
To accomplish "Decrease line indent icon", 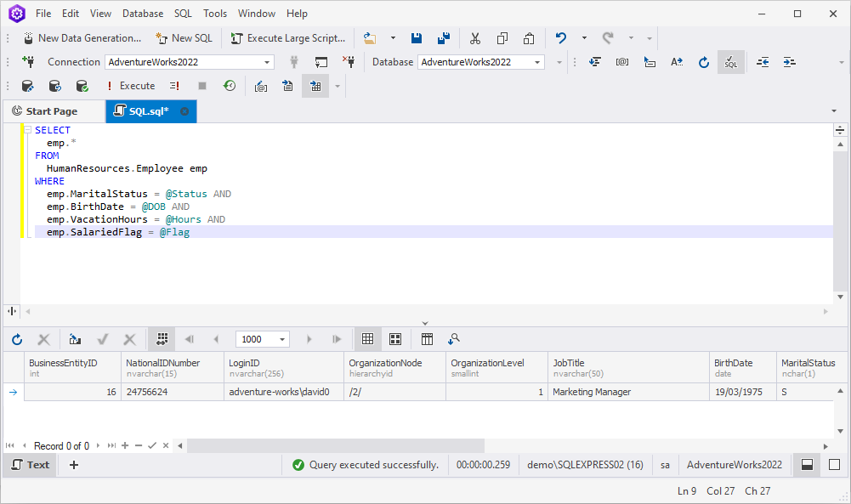I will coord(763,62).
